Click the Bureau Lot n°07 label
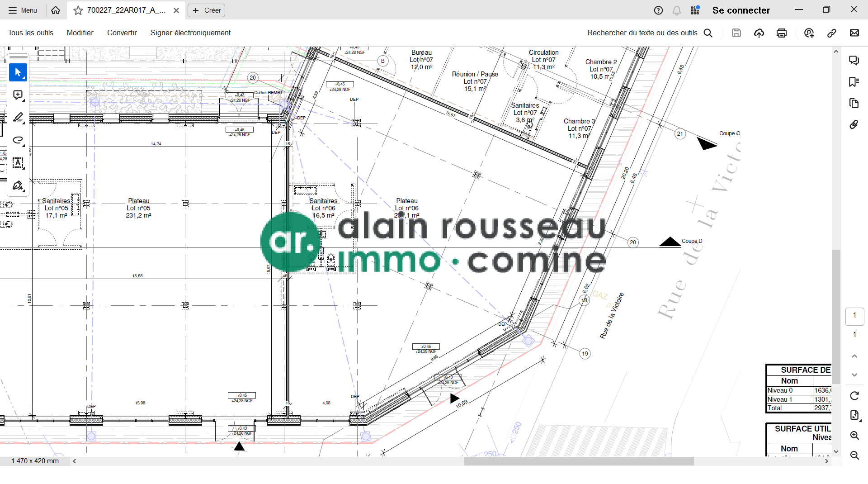This screenshot has width=868, height=484. [x=421, y=60]
